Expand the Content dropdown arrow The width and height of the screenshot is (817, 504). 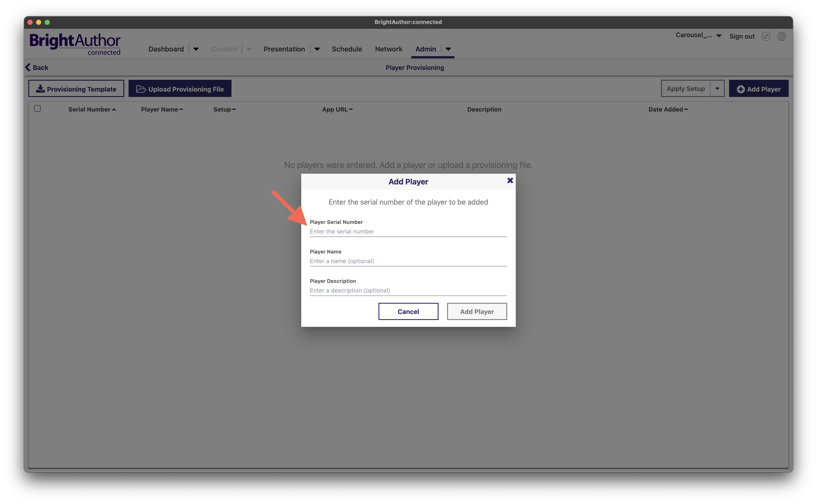(249, 49)
